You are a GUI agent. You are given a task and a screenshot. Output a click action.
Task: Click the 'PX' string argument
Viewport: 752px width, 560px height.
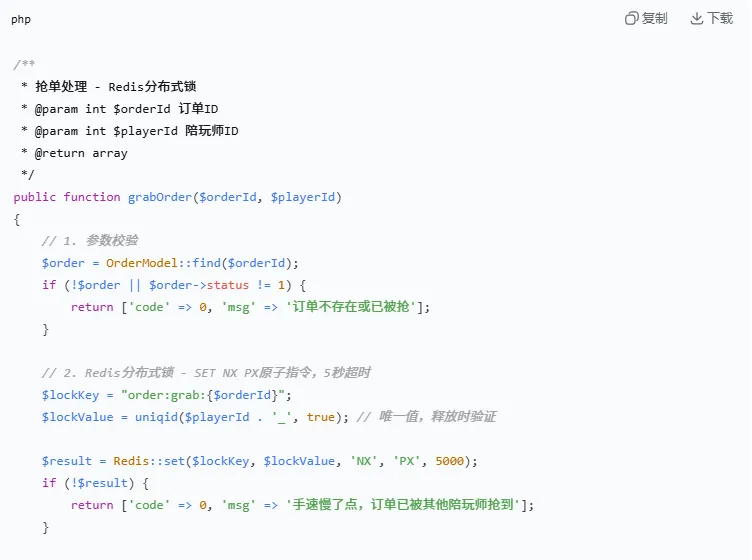point(407,461)
